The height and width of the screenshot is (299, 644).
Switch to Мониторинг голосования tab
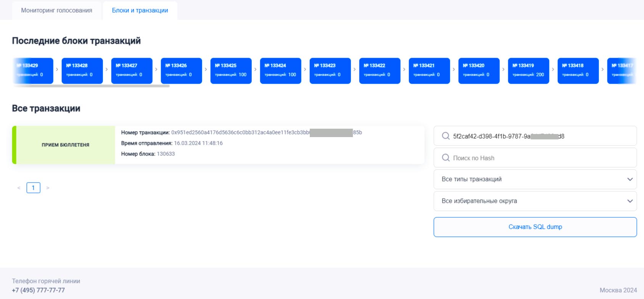pyautogui.click(x=56, y=10)
